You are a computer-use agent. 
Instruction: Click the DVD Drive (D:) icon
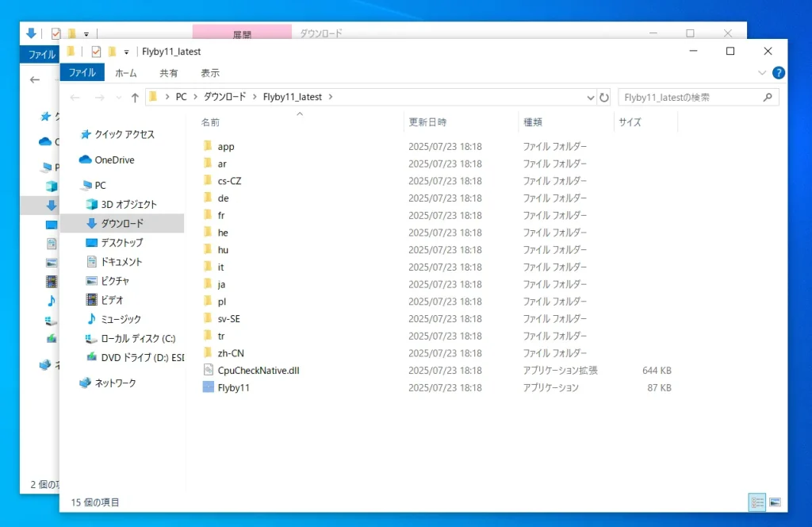coord(92,357)
